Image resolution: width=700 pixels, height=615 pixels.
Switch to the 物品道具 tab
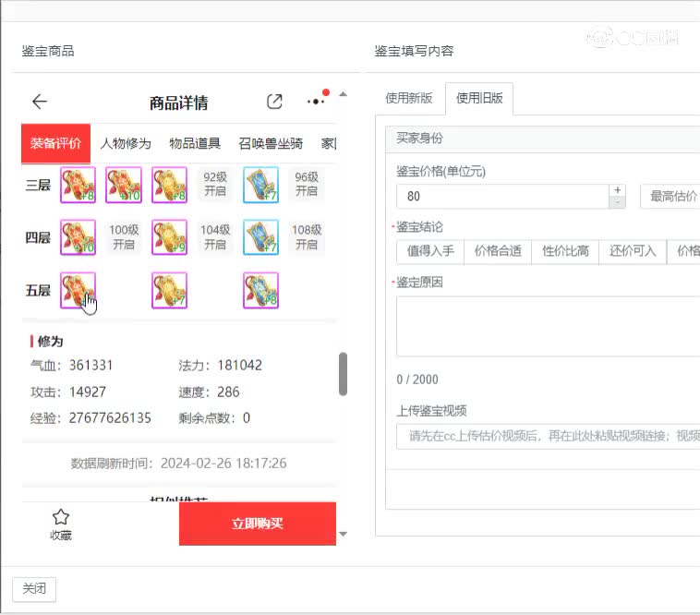(x=195, y=143)
